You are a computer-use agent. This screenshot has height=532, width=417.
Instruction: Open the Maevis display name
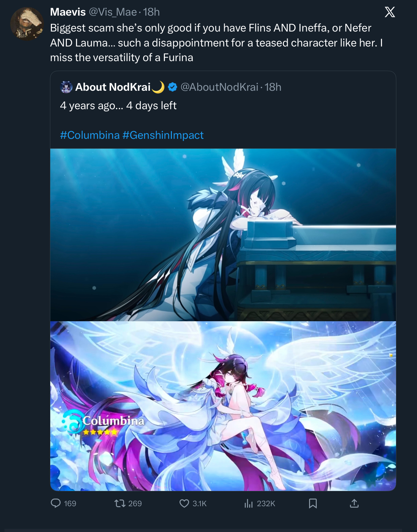[68, 12]
